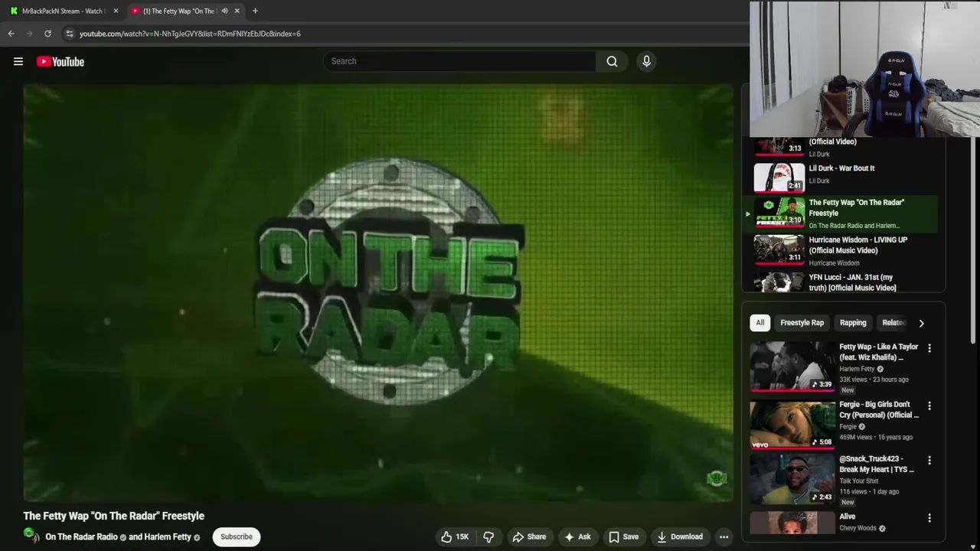Click the search magnifier button

point(612,61)
